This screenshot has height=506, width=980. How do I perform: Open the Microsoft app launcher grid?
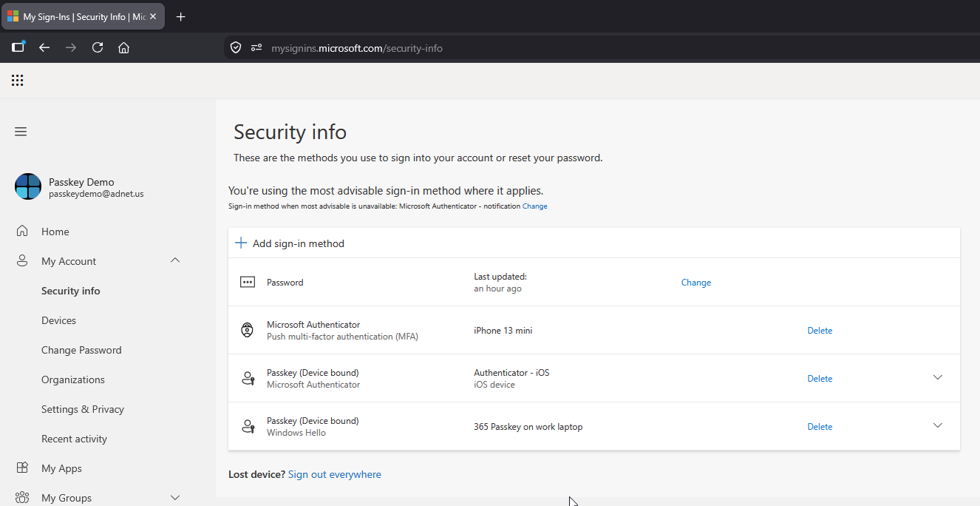point(18,81)
